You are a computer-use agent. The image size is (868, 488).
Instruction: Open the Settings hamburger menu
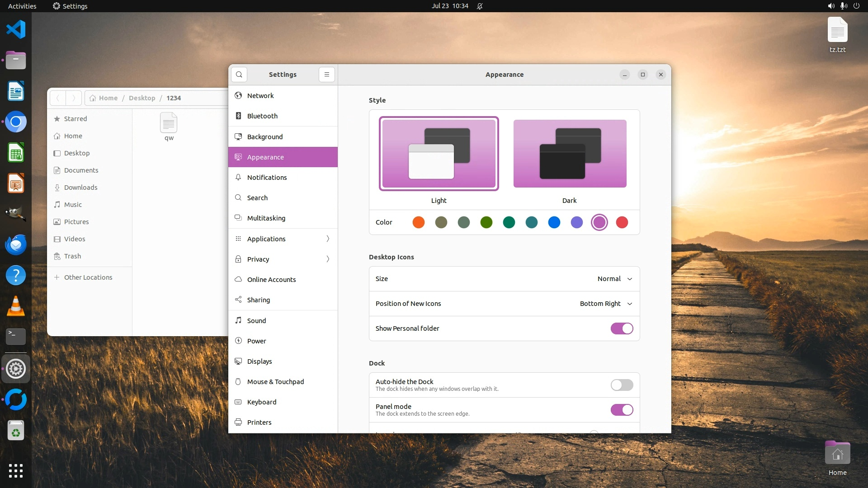click(327, 75)
